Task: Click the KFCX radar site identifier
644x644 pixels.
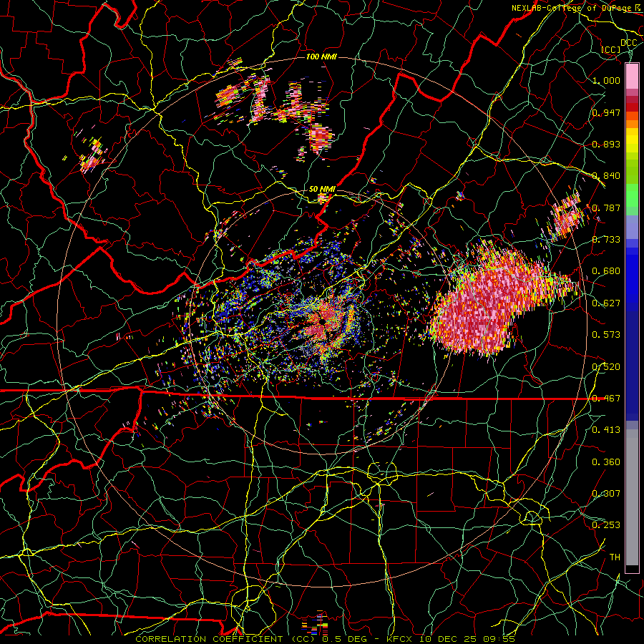Action: tap(399, 639)
